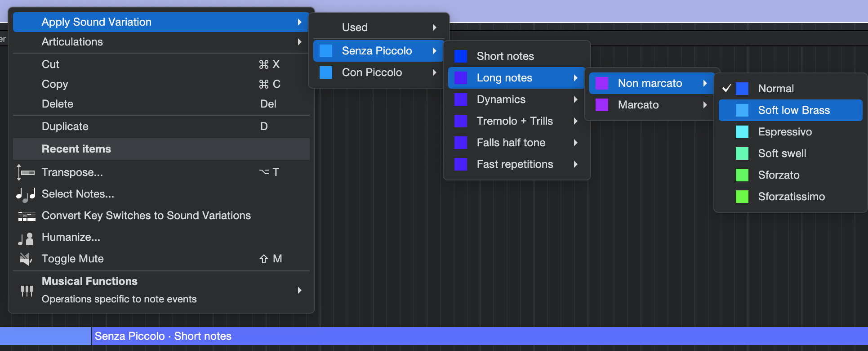
Task: Click the Select Notes icon
Action: pos(26,194)
